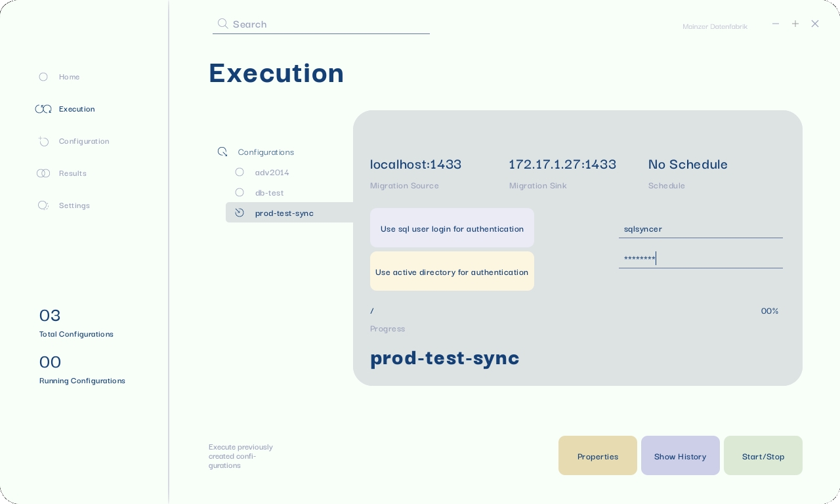Choose sql user login authentication
This screenshot has width=840, height=504.
coord(452,228)
